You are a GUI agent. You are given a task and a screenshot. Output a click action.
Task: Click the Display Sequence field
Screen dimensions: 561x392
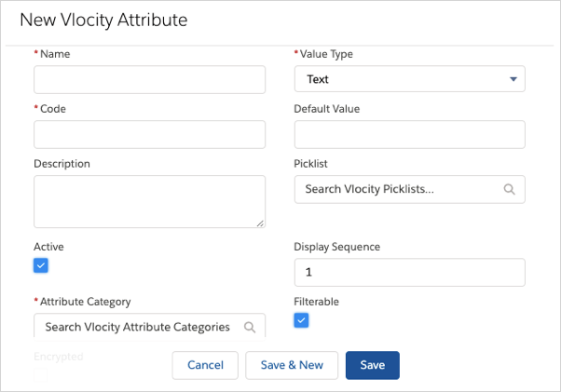point(410,272)
